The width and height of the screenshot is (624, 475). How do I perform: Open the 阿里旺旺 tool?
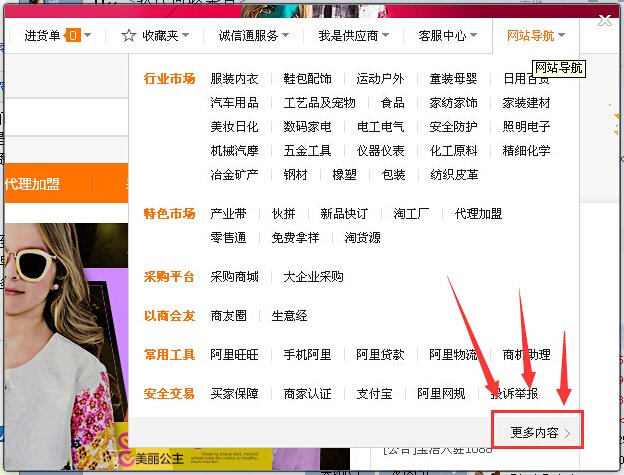234,354
